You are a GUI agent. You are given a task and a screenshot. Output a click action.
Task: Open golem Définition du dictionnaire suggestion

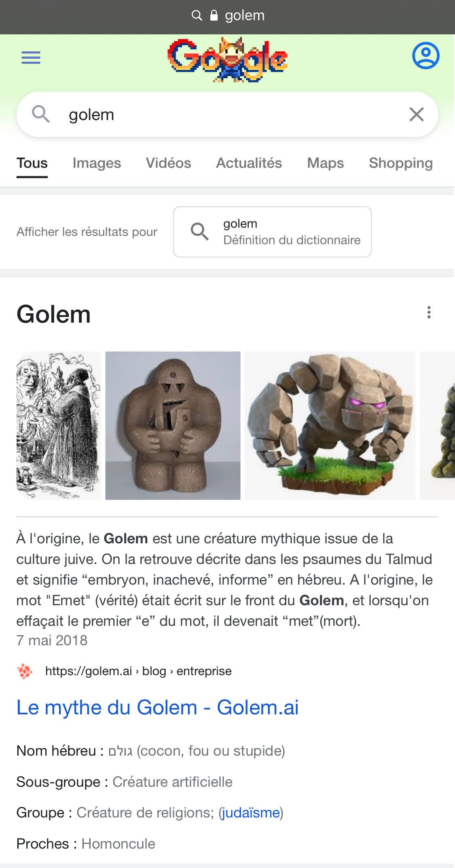(272, 232)
